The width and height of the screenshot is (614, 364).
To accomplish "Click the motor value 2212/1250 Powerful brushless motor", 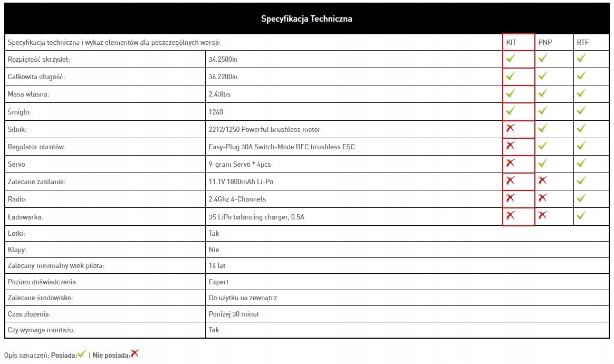I will click(x=264, y=129).
